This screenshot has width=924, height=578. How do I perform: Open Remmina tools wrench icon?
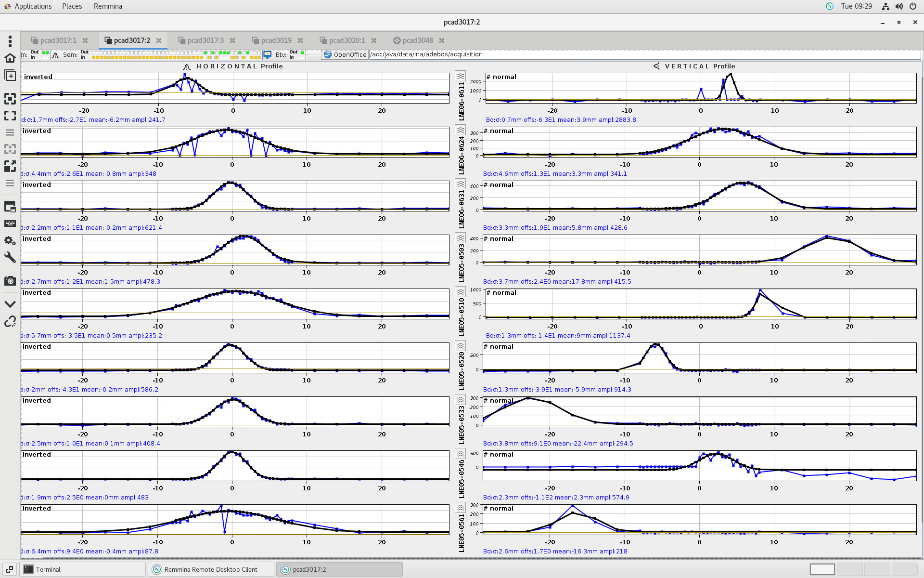[x=10, y=257]
